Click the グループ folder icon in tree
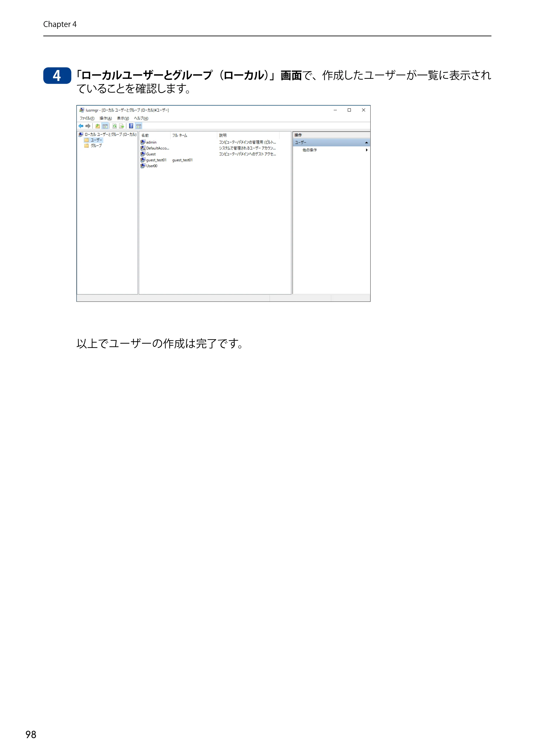535x756 pixels. pyautogui.click(x=87, y=146)
